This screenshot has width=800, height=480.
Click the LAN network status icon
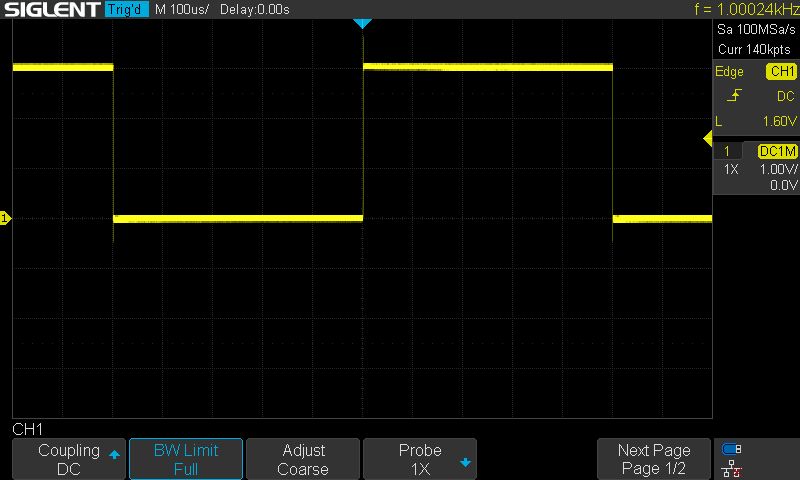(732, 468)
